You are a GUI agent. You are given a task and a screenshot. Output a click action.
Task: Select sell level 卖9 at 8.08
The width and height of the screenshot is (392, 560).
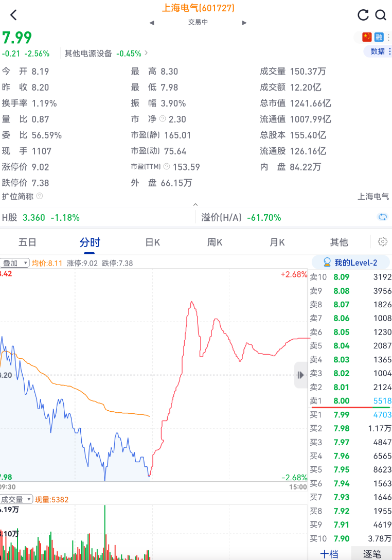(x=350, y=291)
